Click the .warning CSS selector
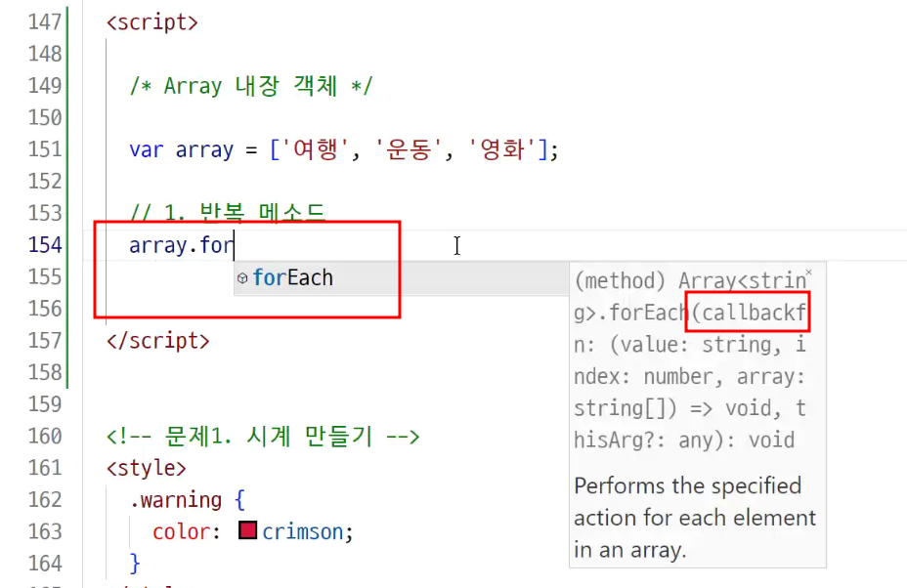 point(176,499)
